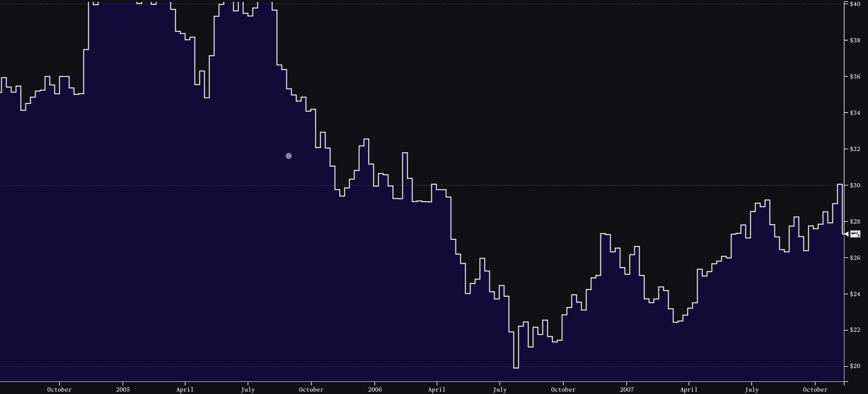This screenshot has width=868, height=394.
Task: Expand the 2005 timeline section
Action: 123,389
